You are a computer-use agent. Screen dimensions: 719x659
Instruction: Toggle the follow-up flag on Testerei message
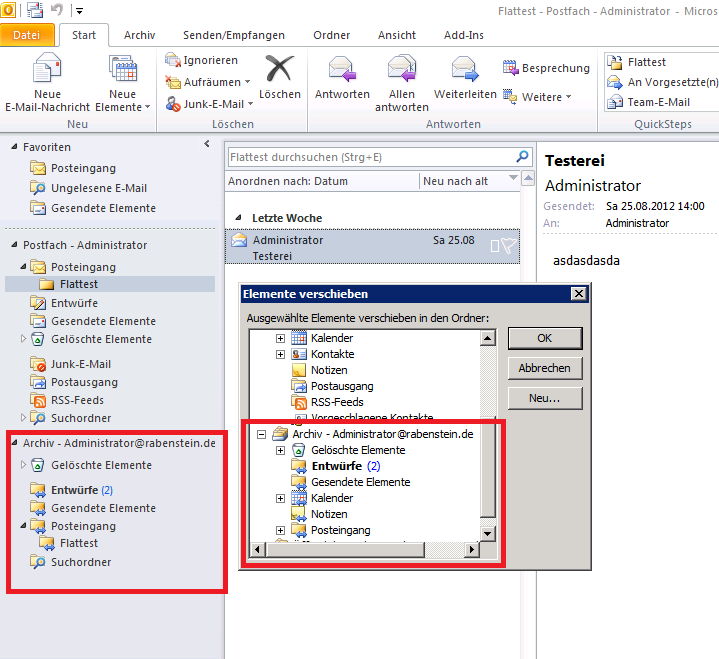(508, 246)
